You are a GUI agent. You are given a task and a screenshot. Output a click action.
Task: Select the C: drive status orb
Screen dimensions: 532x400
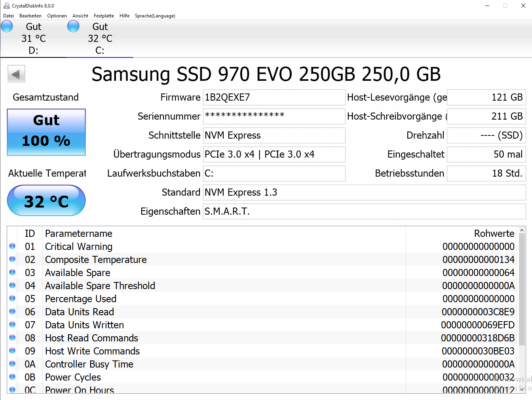click(x=73, y=27)
